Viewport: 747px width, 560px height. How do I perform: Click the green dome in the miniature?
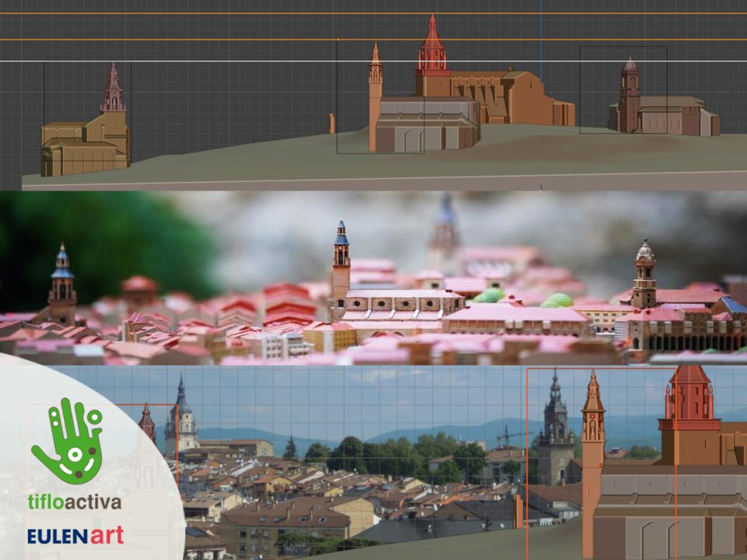(x=557, y=300)
